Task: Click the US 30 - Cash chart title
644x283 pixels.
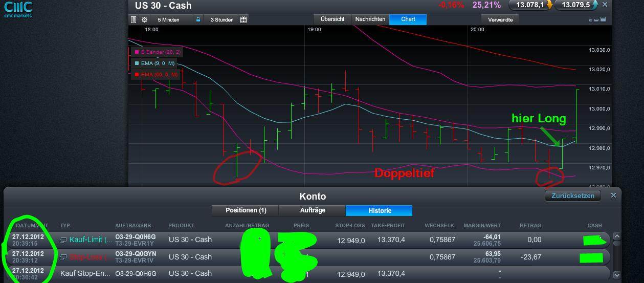Action: (x=163, y=6)
